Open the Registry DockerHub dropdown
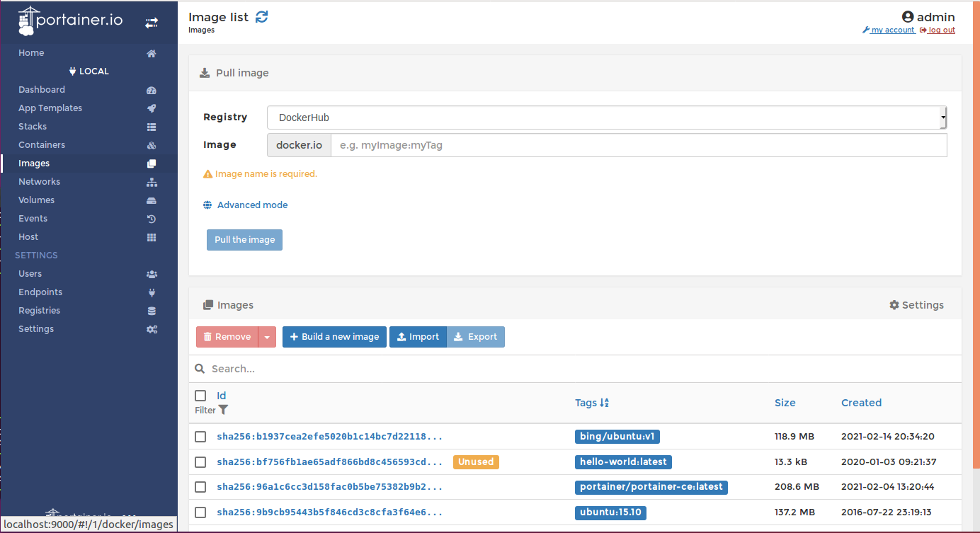The width and height of the screenshot is (980, 533). point(605,118)
